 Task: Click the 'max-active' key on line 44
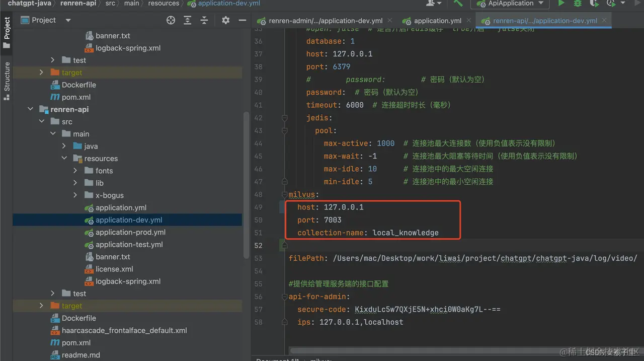point(346,143)
